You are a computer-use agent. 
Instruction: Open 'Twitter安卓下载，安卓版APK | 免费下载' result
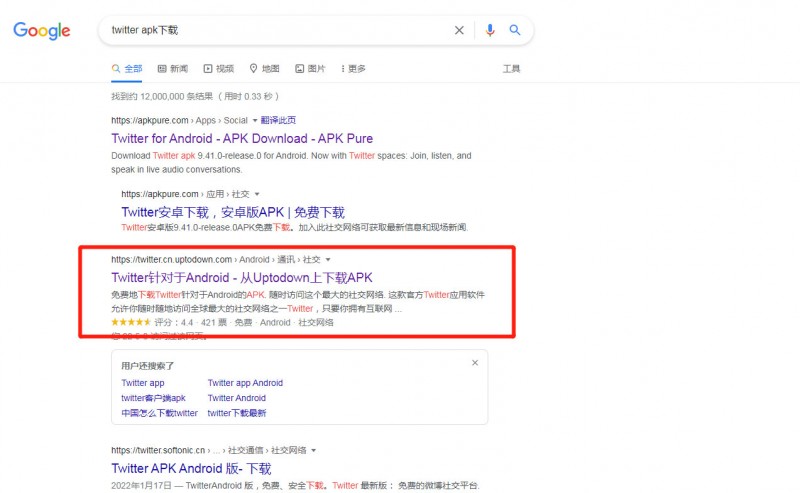[233, 212]
